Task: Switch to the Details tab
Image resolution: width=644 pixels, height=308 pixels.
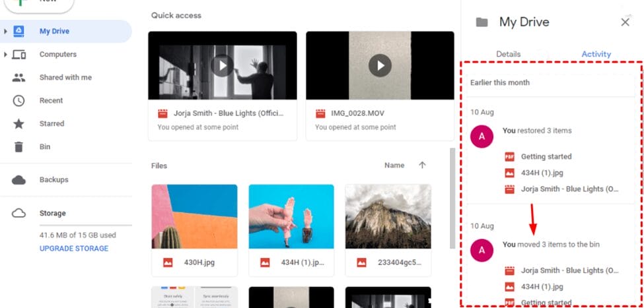Action: click(508, 54)
